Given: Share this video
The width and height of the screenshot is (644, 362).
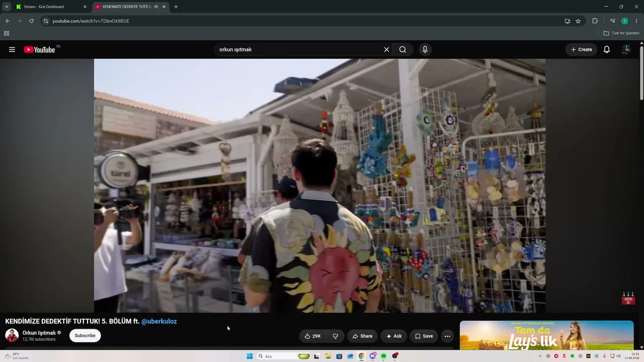Looking at the screenshot, I should tap(362, 336).
